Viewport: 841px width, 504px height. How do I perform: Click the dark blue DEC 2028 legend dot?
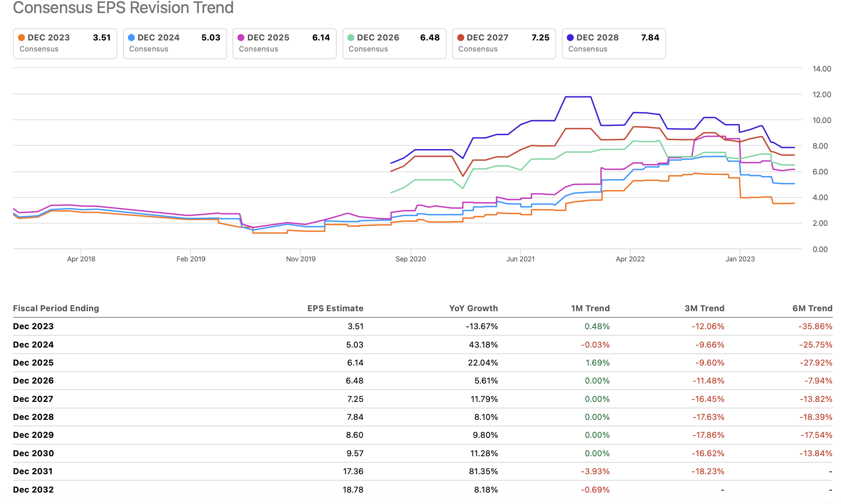click(x=570, y=38)
